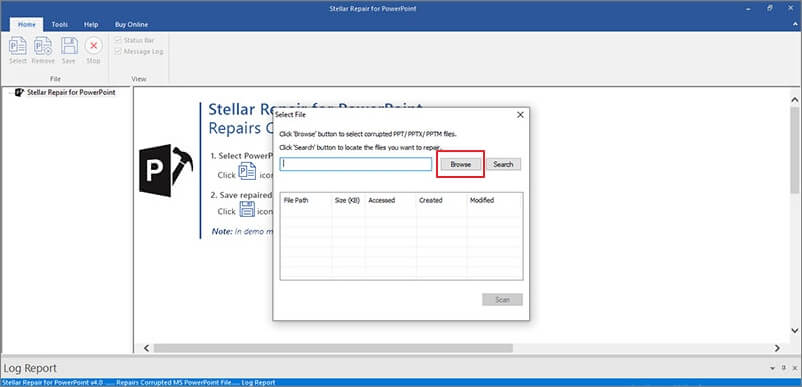Click the Select PowerPoint file icon in instructions
The width and height of the screenshot is (802, 387).
pos(248,171)
